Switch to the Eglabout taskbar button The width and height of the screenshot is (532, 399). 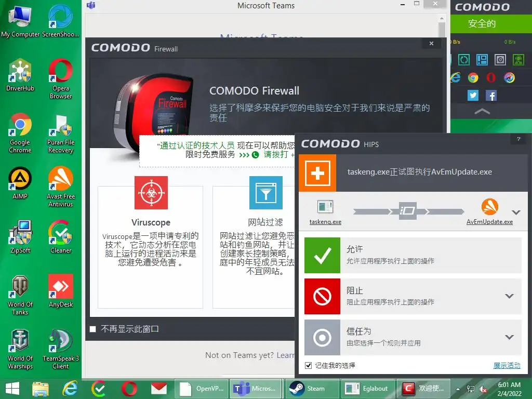(368, 389)
